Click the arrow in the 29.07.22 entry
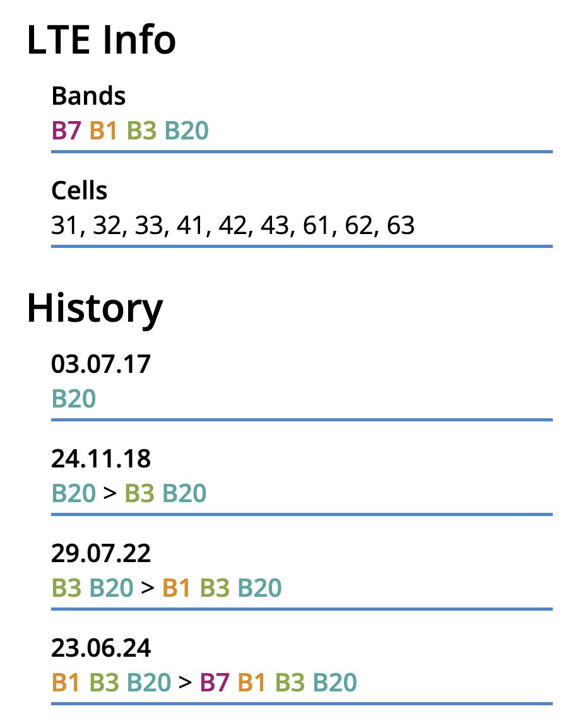The image size is (573, 728). point(148,588)
